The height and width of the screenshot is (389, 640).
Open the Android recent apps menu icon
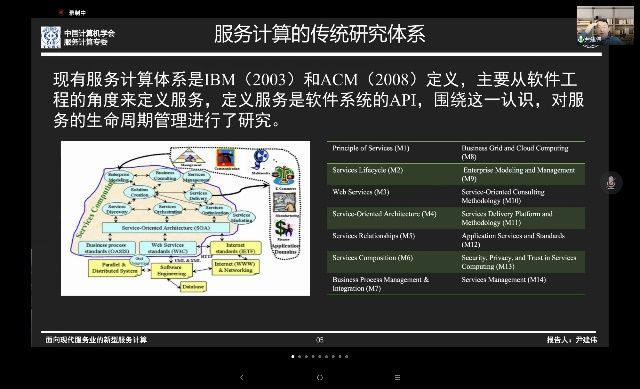pos(398,377)
